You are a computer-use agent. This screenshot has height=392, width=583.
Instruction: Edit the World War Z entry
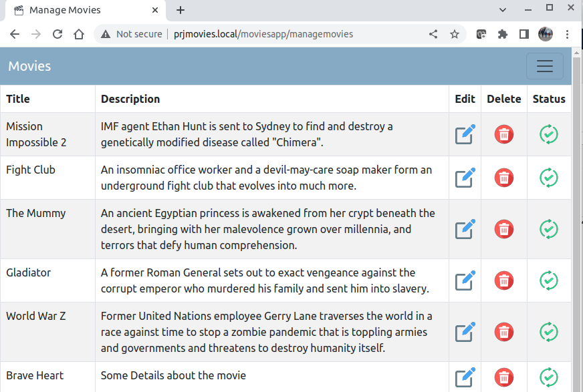click(465, 331)
